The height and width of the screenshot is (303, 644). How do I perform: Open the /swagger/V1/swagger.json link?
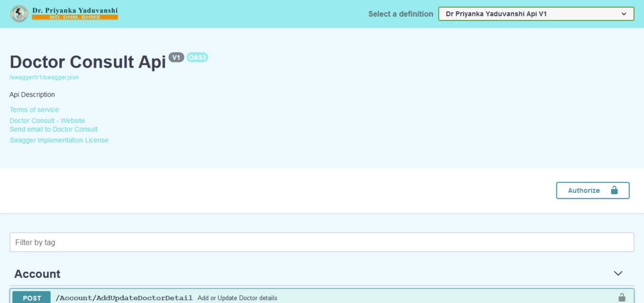44,77
